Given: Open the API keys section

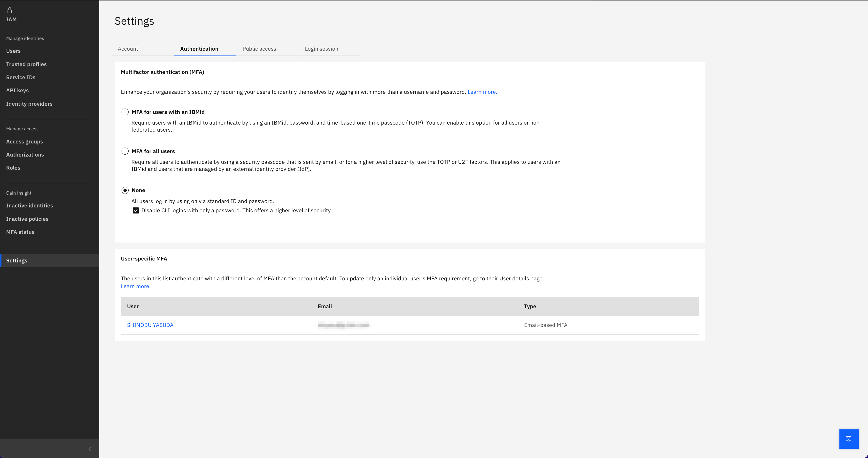Looking at the screenshot, I should coord(17,90).
